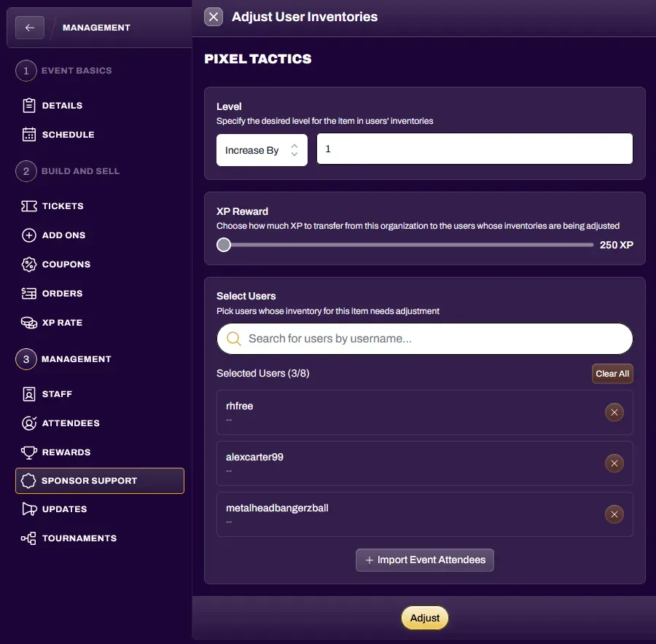
Task: Select Orders label in the sidebar
Action: [x=63, y=294]
